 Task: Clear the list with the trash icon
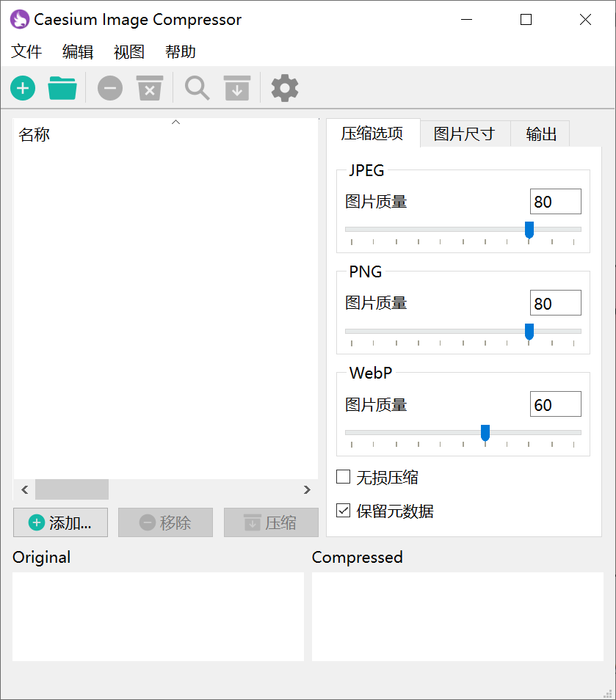click(x=149, y=87)
